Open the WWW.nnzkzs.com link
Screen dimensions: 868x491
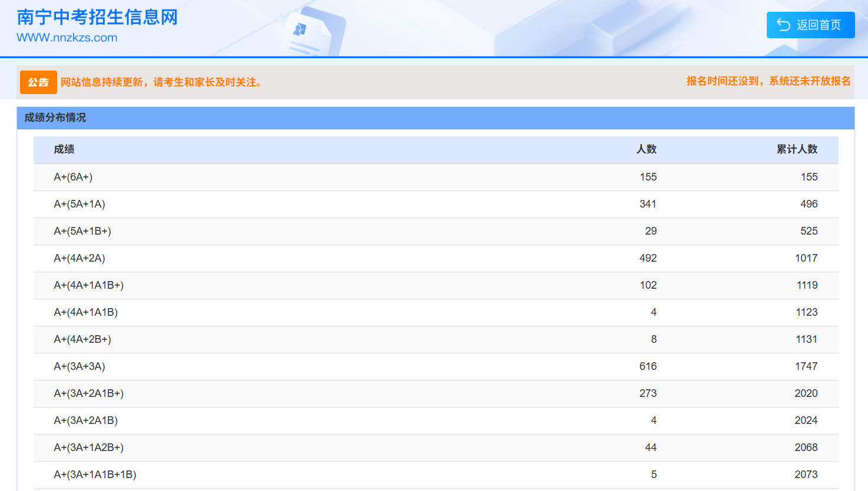[x=67, y=38]
